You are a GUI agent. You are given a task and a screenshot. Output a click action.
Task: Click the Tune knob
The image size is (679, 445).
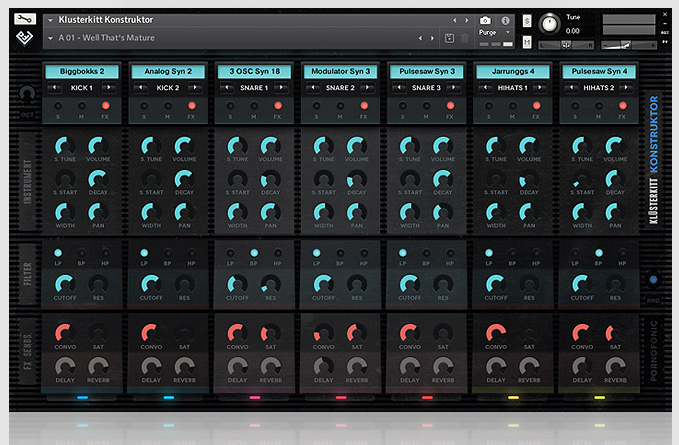(550, 23)
